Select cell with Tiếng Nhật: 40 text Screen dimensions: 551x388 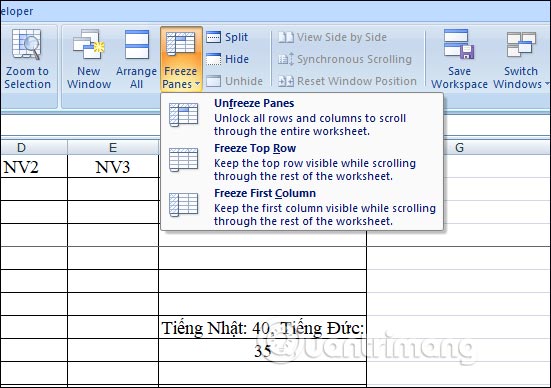(x=262, y=328)
